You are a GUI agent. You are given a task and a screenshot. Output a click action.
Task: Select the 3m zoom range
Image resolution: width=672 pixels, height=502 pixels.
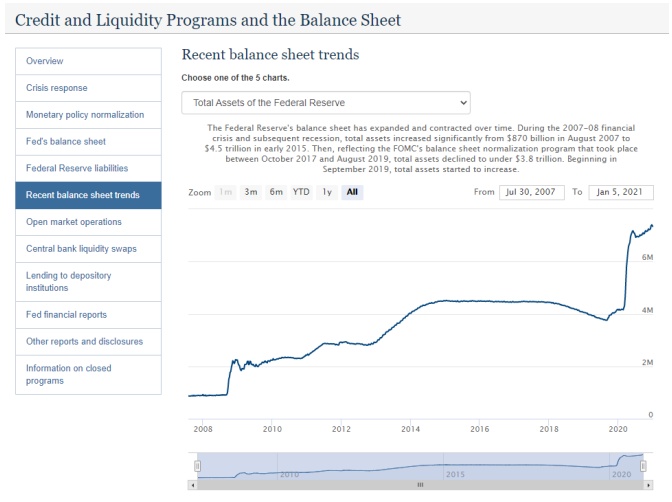click(x=251, y=192)
